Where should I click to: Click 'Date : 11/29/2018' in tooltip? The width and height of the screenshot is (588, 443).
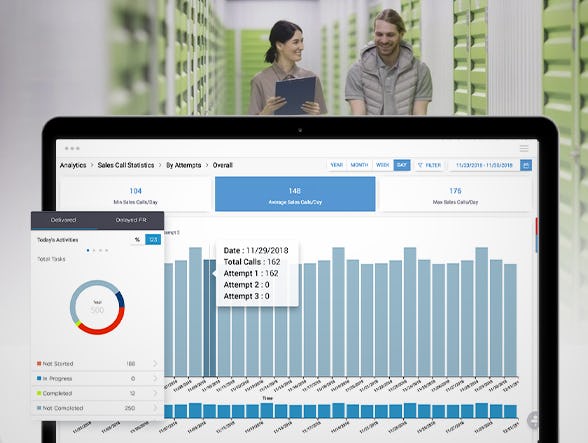[256, 251]
